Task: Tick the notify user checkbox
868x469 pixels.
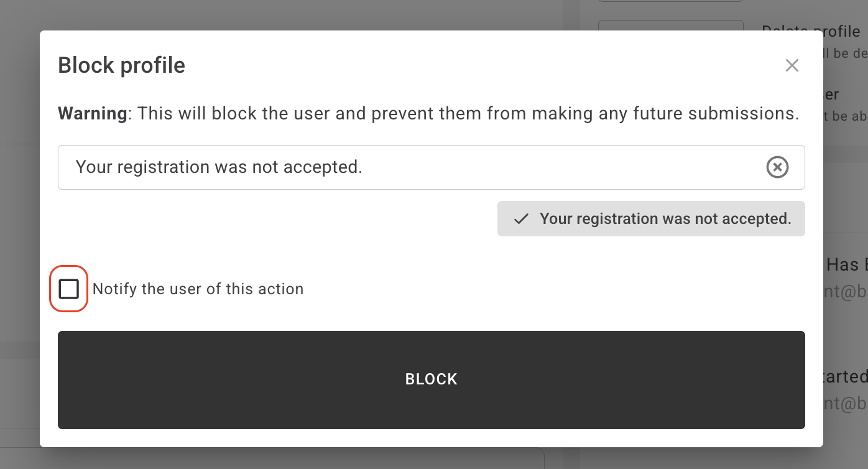Action: pyautogui.click(x=68, y=289)
